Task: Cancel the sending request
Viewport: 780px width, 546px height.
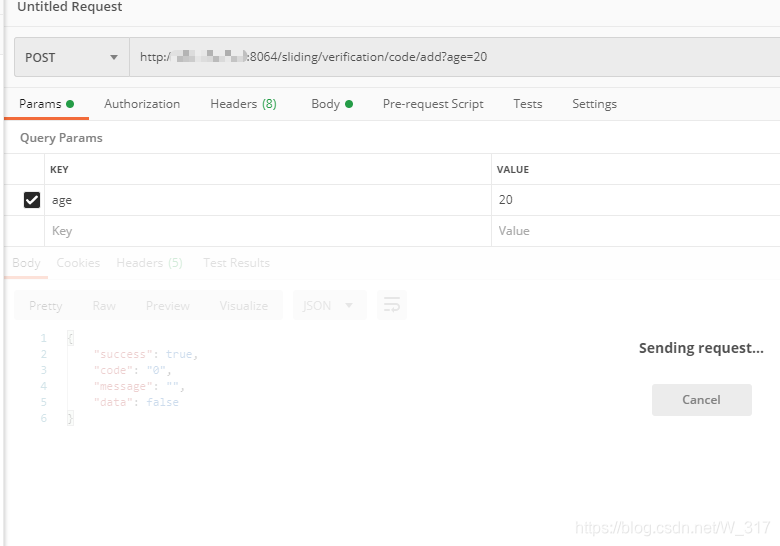Action: pyautogui.click(x=701, y=400)
